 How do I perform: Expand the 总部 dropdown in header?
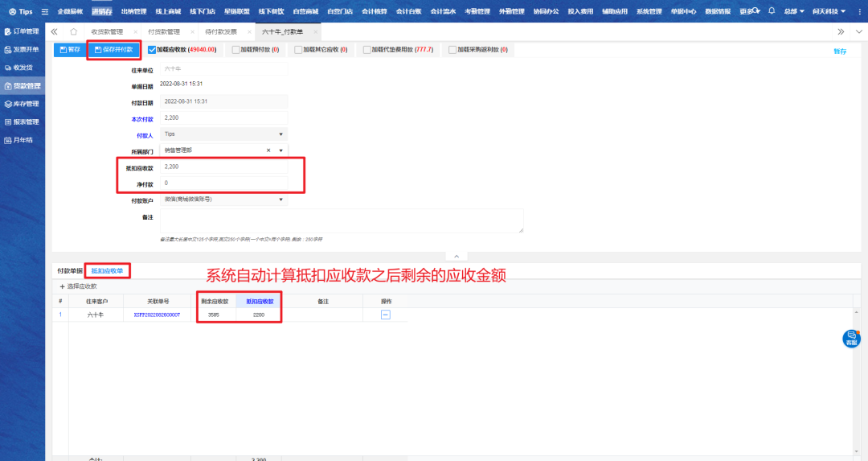pyautogui.click(x=794, y=11)
